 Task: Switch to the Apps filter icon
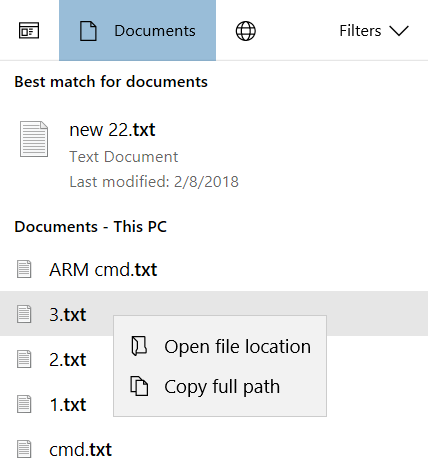pyautogui.click(x=29, y=31)
